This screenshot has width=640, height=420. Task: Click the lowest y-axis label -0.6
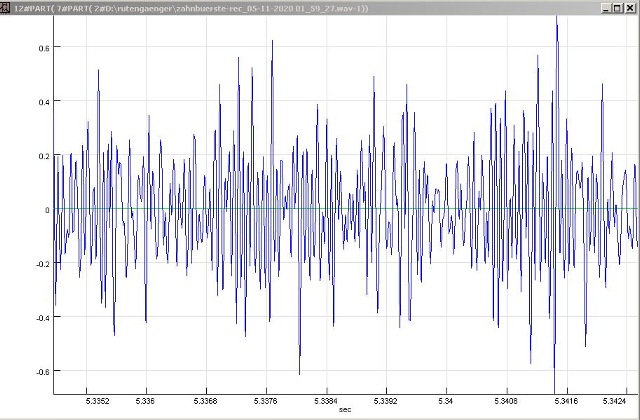[42, 372]
